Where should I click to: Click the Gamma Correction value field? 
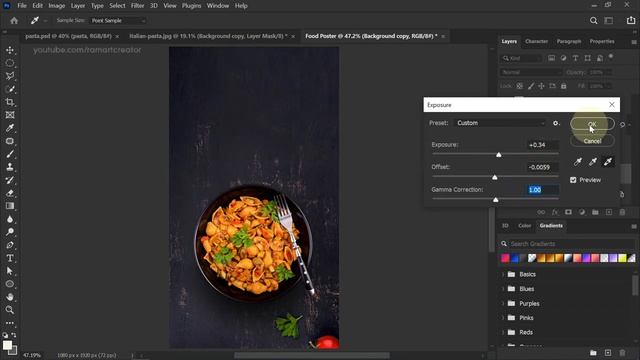[542, 190]
